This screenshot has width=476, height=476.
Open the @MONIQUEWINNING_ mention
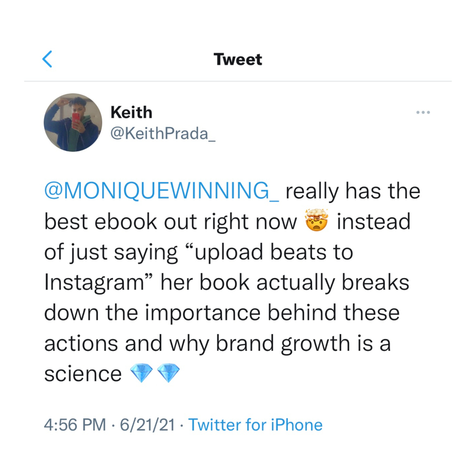coord(162,191)
